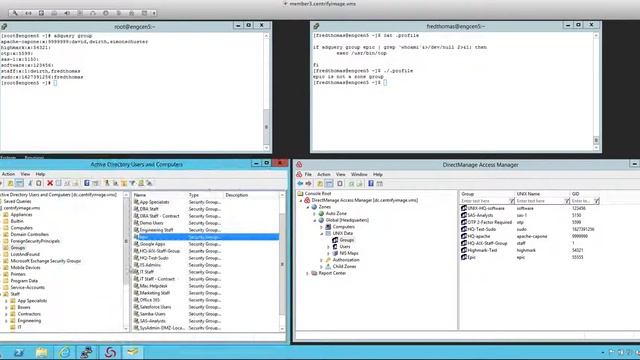Open Help menu in Active Directory window
Viewport: 640px width, 360px height.
pyautogui.click(x=40, y=174)
